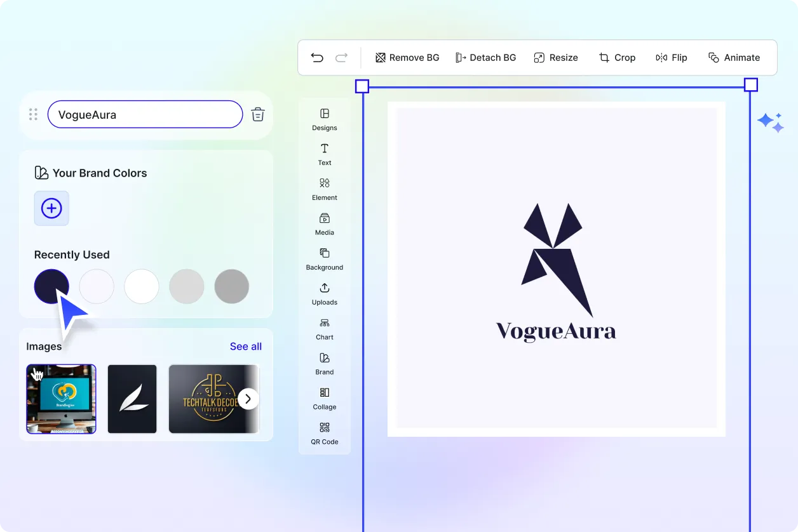798x532 pixels.
Task: Click the Undo arrow icon
Action: pyautogui.click(x=317, y=58)
